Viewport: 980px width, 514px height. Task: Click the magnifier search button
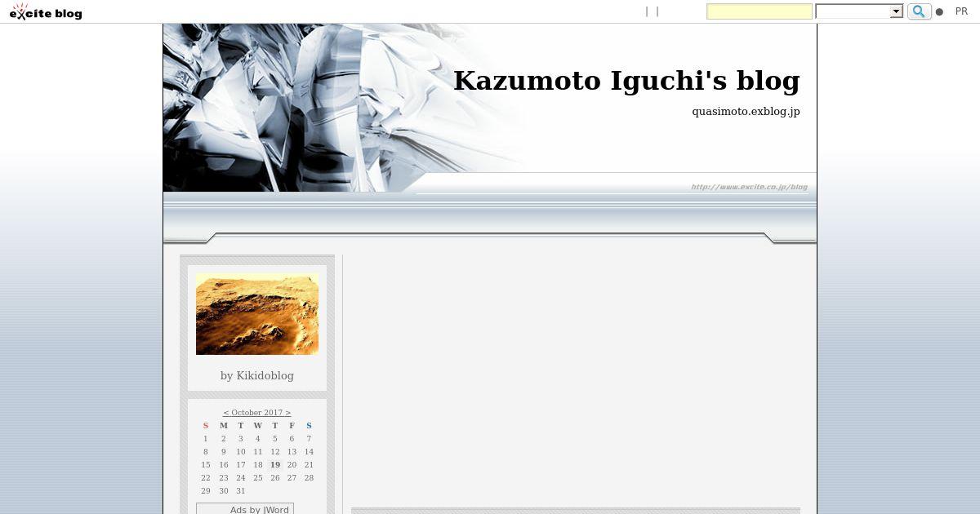[x=919, y=11]
